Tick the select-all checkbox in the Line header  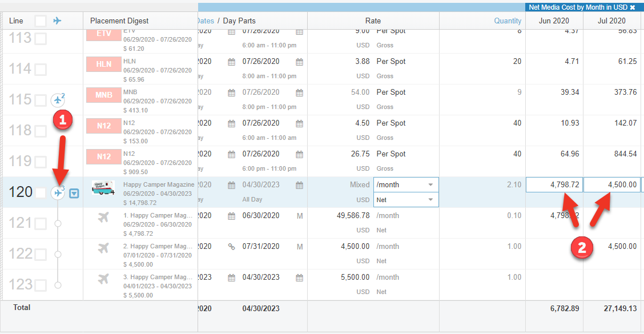click(x=41, y=21)
